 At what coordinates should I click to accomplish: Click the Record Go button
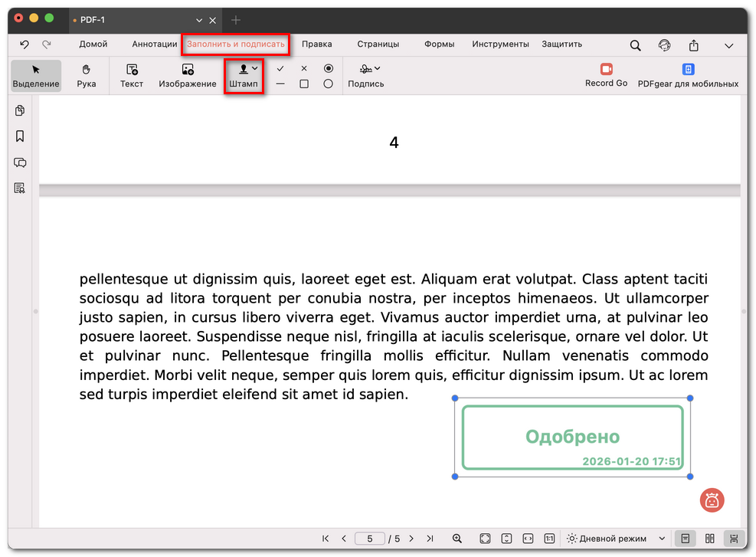pyautogui.click(x=606, y=75)
